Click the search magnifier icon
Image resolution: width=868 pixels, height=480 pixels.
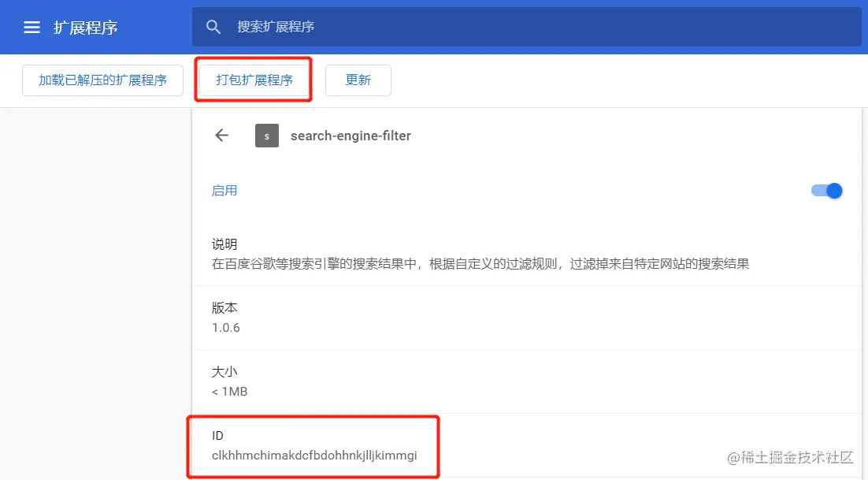click(213, 27)
